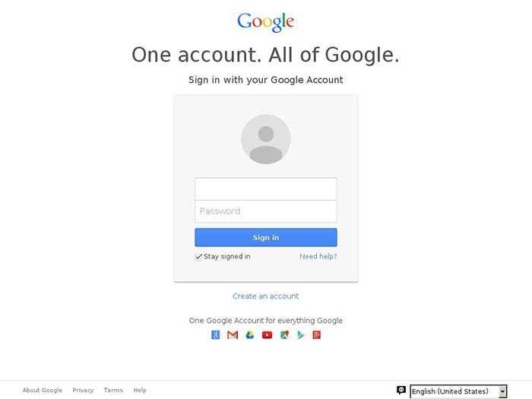Open the Help footer link
The image size is (532, 399).
tap(140, 390)
